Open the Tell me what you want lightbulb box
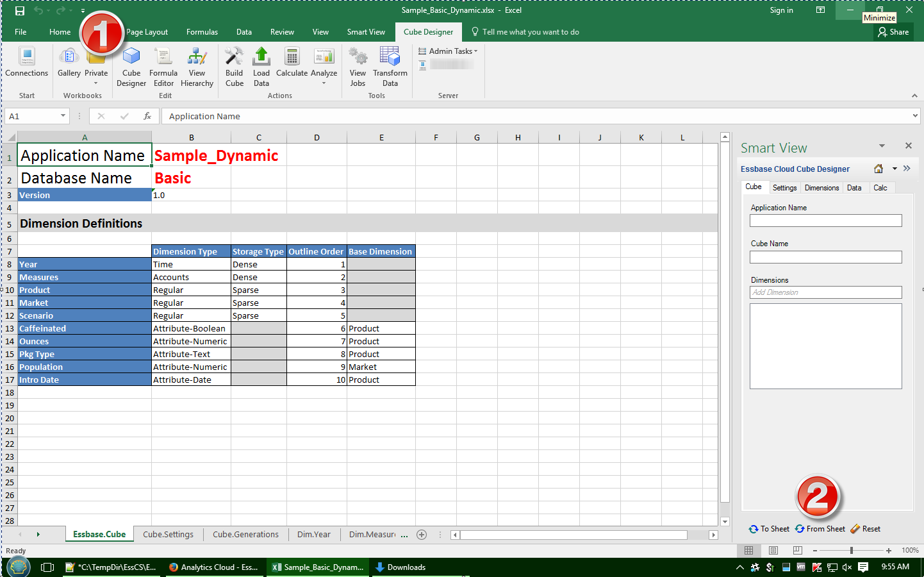This screenshot has width=924, height=577. pos(525,32)
